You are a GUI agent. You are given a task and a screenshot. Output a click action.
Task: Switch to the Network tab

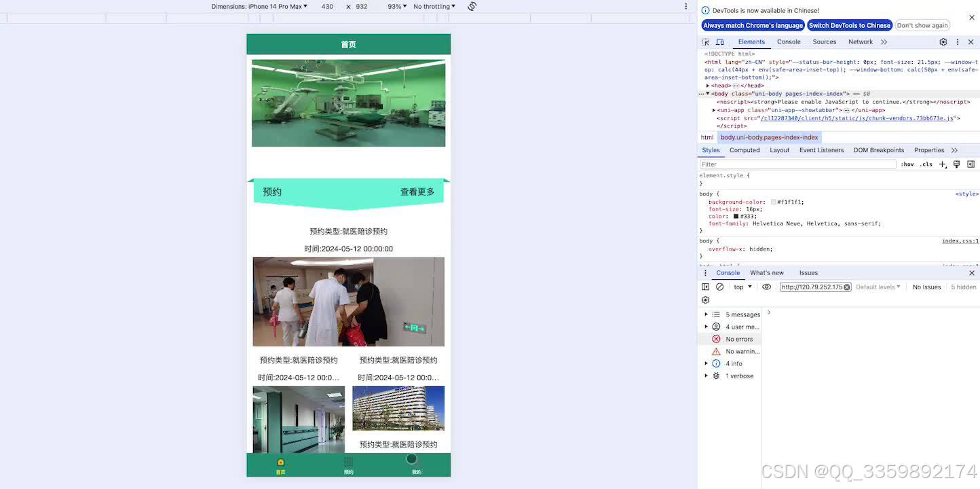pyautogui.click(x=861, y=42)
